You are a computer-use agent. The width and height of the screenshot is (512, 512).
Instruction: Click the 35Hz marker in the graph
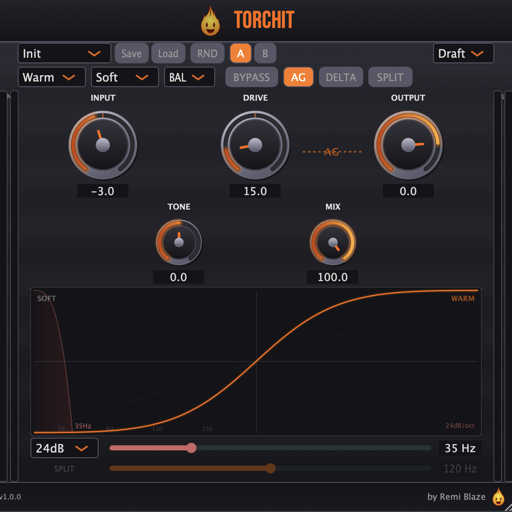tap(83, 426)
